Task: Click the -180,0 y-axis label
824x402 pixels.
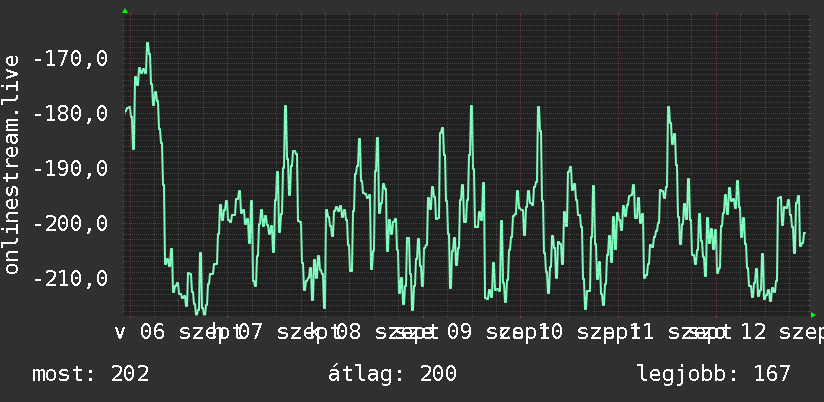Action: (x=70, y=114)
